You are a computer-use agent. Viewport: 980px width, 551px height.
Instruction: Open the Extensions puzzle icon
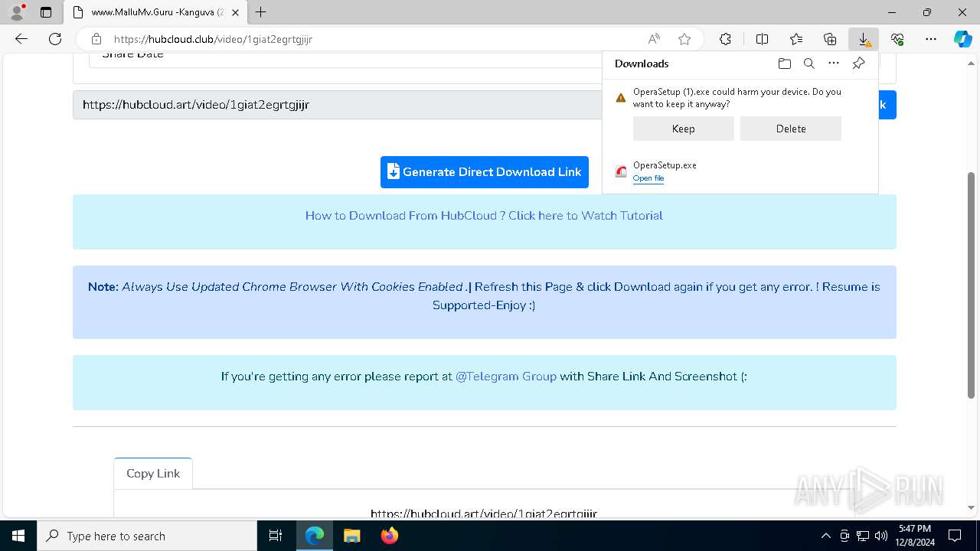tap(725, 39)
